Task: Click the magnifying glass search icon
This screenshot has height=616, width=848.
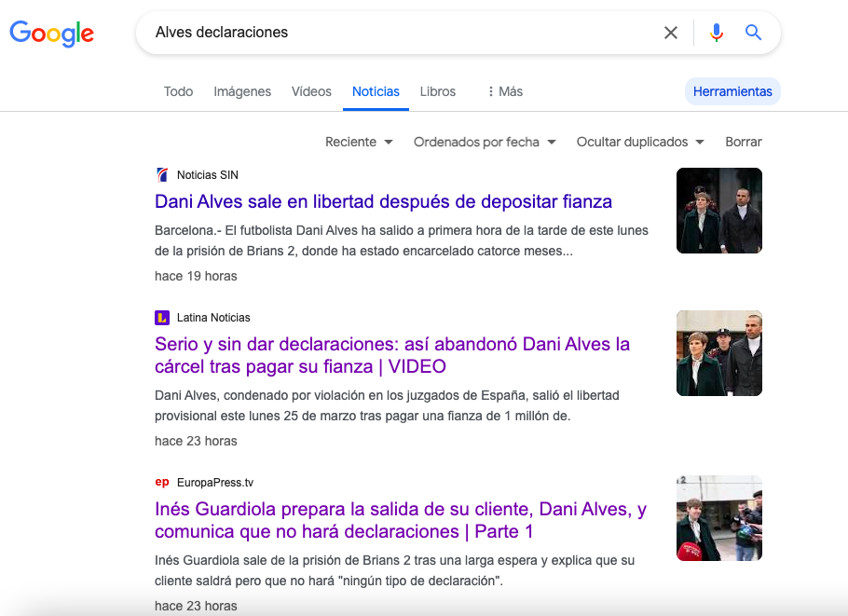Action: tap(754, 33)
